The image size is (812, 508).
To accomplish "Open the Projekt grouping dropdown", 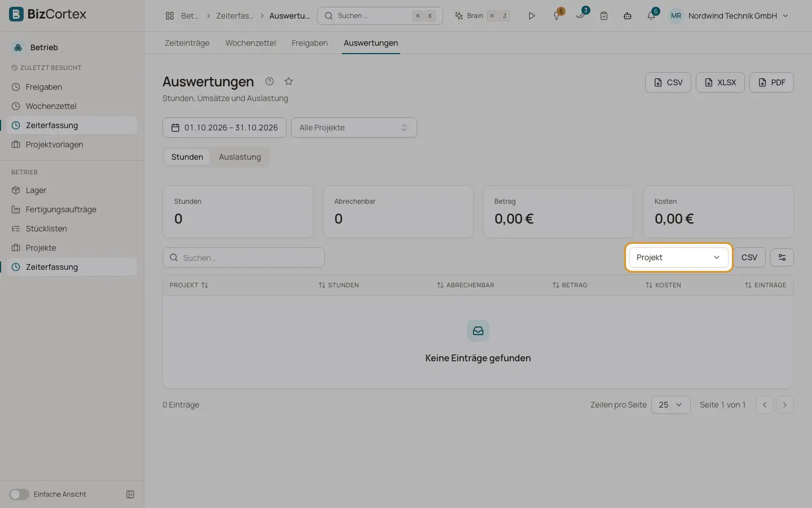I will [679, 257].
